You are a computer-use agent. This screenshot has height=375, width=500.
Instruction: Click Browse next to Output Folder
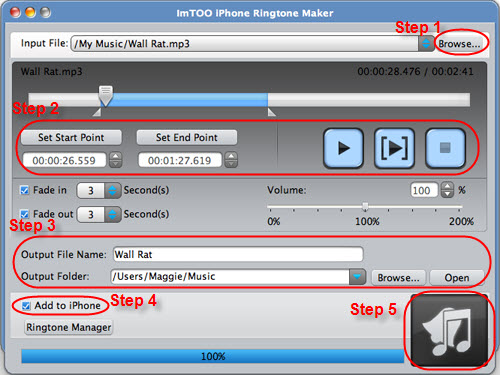pos(398,278)
